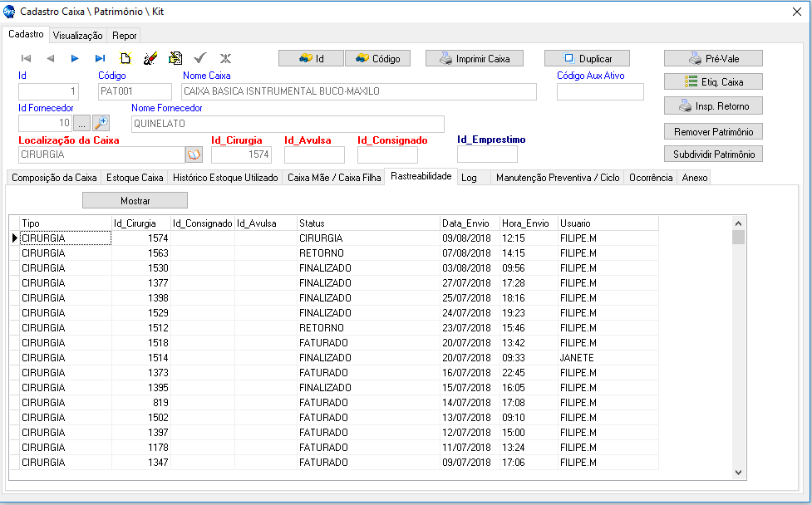Click the magnifier icon beside Id Fornecedor
This screenshot has width=812, height=505.
pos(101,124)
